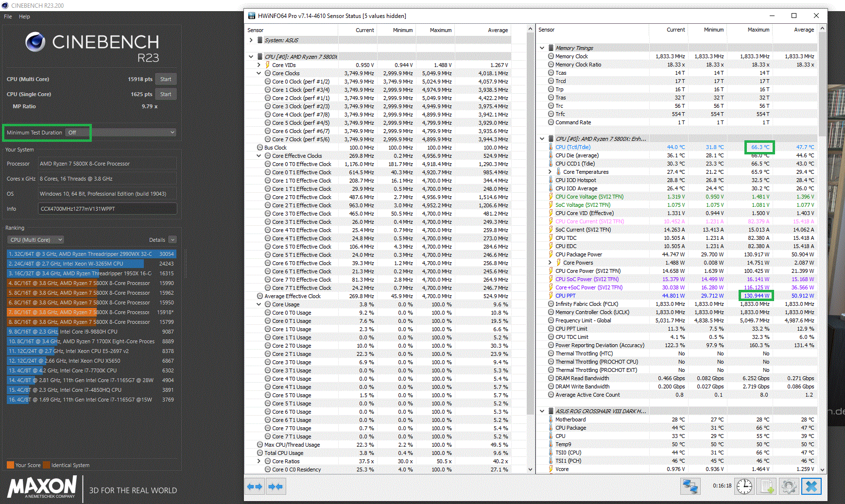845x504 pixels.
Task: Click the CPU Core Voltage lightning icon
Action: point(551,197)
